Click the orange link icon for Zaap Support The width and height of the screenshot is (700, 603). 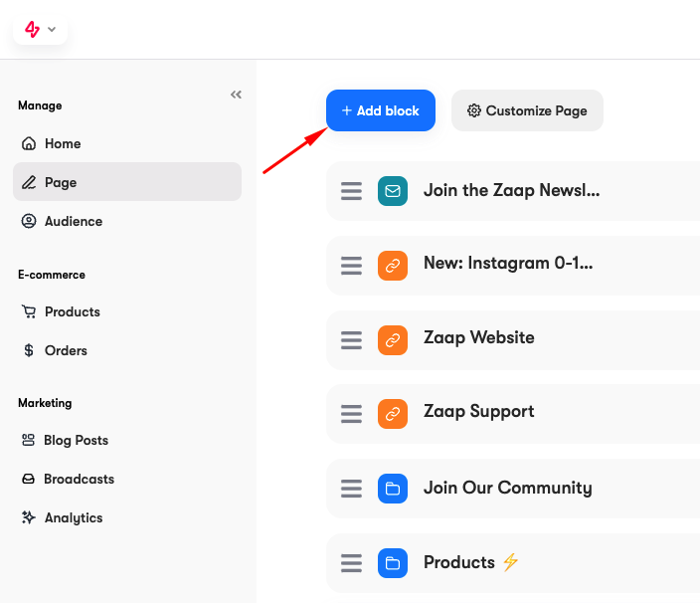(x=393, y=414)
